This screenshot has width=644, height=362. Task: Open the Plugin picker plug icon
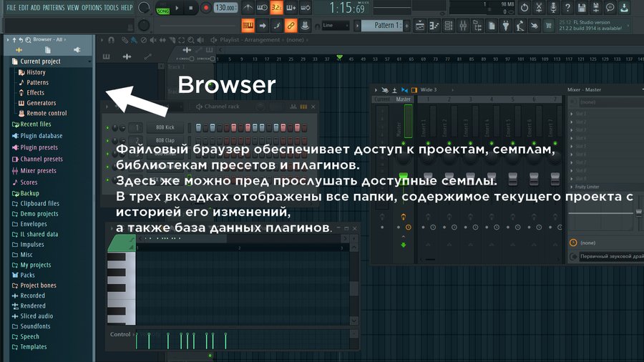506,26
